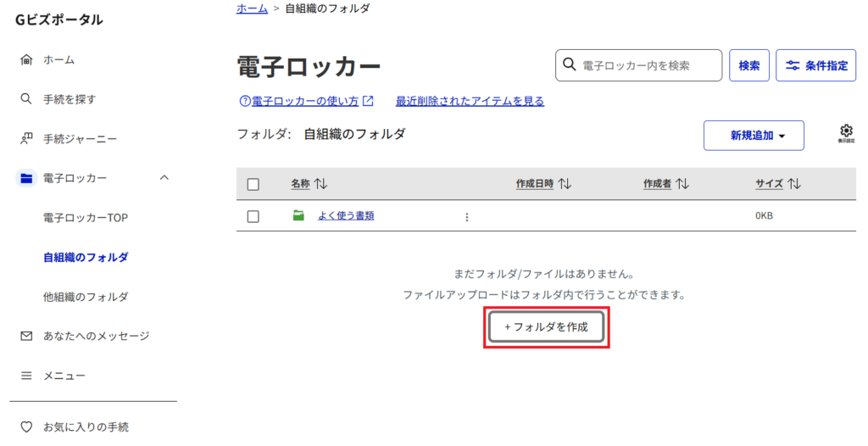This screenshot has height=446, width=868.
Task: Click the envelope icon for あなたへのメッセージ
Action: 25,336
